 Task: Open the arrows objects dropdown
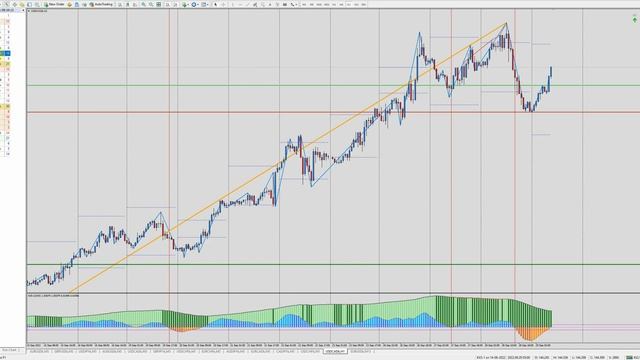pos(293,4)
